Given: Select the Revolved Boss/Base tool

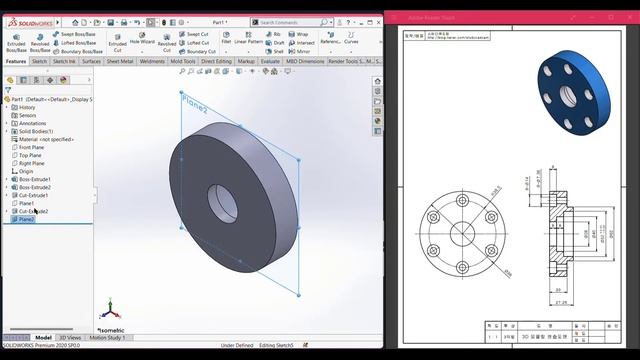Looking at the screenshot, I should (40, 43).
